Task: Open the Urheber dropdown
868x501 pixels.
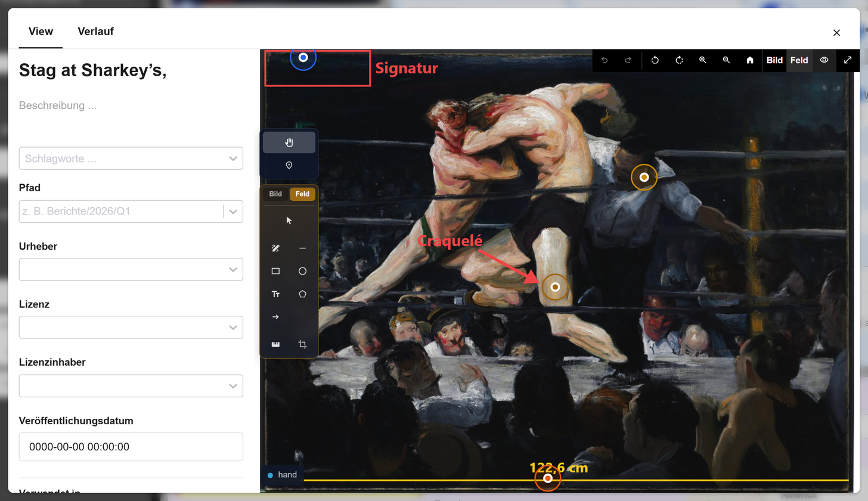Action: [131, 269]
